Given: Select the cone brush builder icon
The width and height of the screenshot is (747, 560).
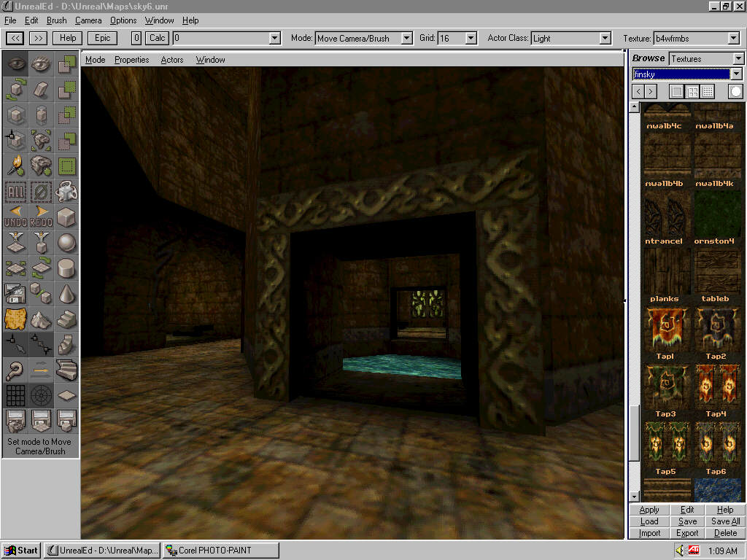Looking at the screenshot, I should point(66,294).
